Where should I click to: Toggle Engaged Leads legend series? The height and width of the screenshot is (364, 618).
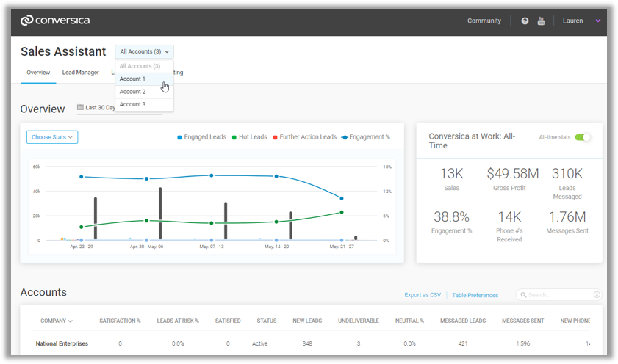[x=202, y=137]
